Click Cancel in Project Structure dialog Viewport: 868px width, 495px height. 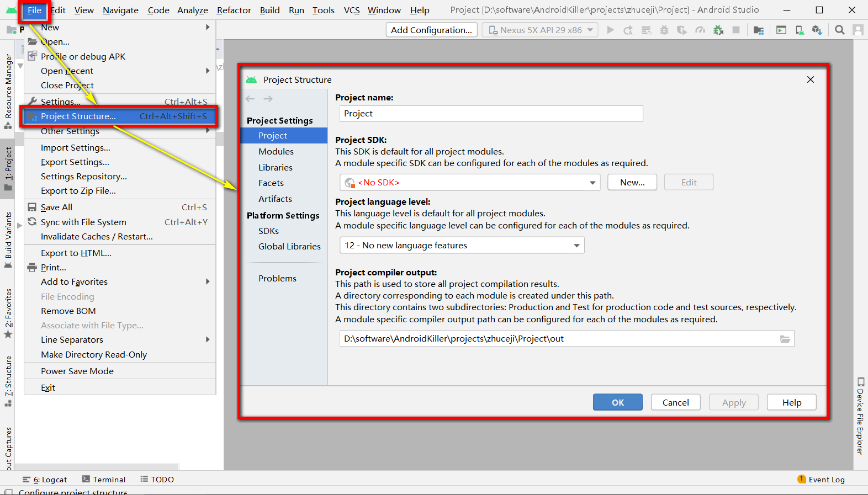click(676, 402)
